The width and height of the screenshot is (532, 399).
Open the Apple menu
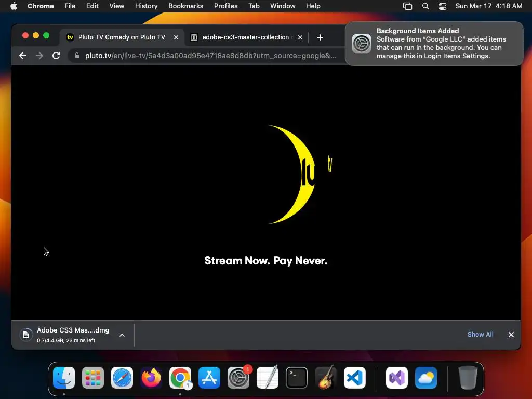pos(14,6)
